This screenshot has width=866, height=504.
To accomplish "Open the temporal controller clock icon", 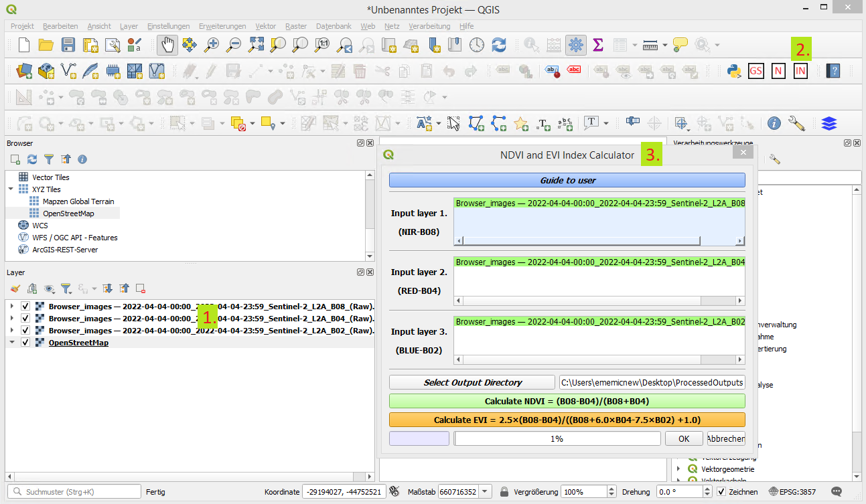I will click(x=477, y=45).
